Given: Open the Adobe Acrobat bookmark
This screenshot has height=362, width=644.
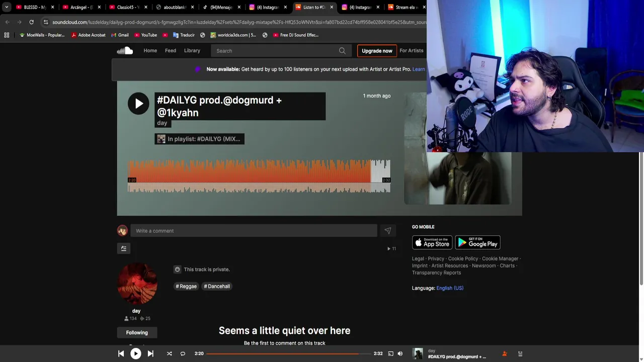Looking at the screenshot, I should (x=88, y=35).
